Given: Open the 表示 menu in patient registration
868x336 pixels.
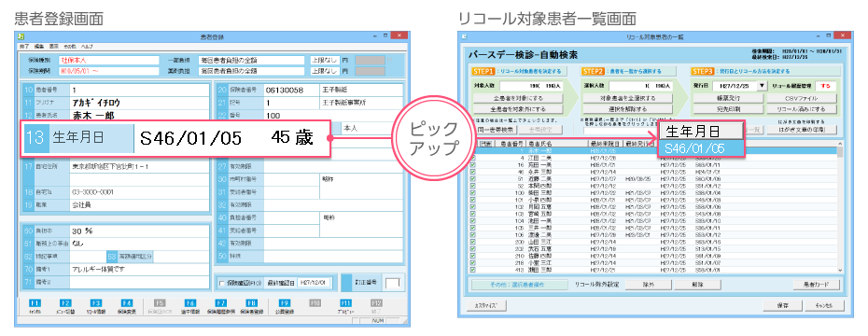Looking at the screenshot, I should pyautogui.click(x=54, y=46).
